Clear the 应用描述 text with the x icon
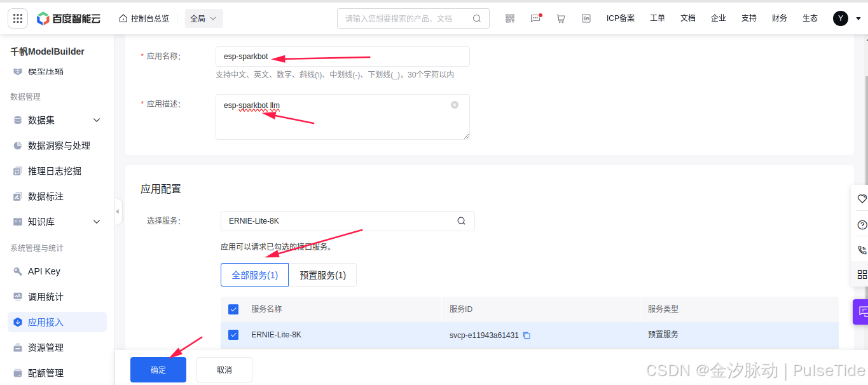The height and width of the screenshot is (385, 868). pyautogui.click(x=455, y=105)
